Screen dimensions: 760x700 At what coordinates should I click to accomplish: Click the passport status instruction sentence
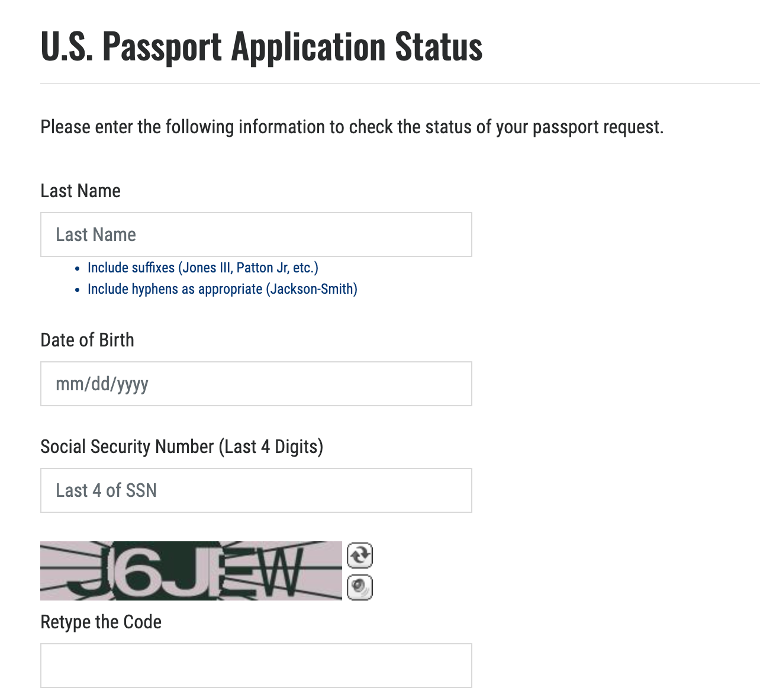(x=352, y=127)
